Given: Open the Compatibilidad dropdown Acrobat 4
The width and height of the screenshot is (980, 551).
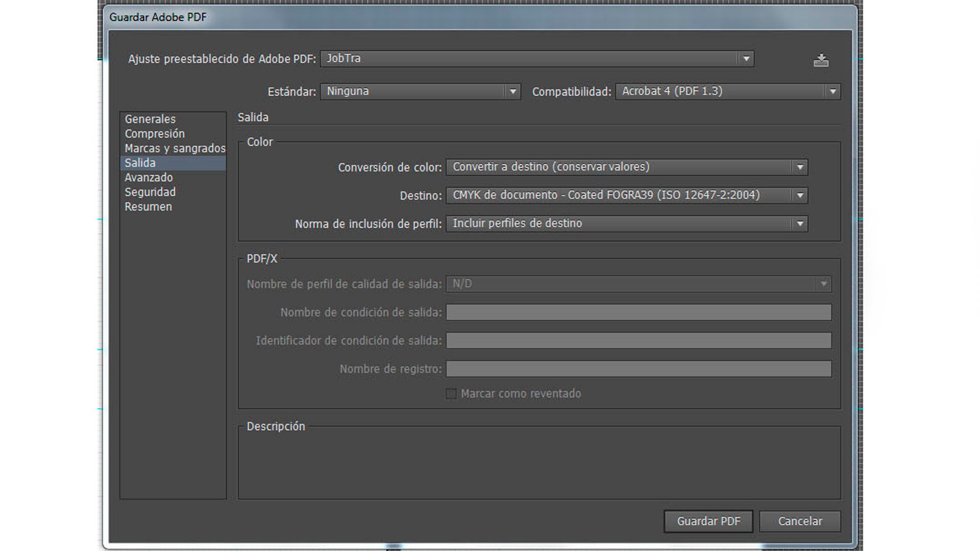Looking at the screenshot, I should click(727, 91).
